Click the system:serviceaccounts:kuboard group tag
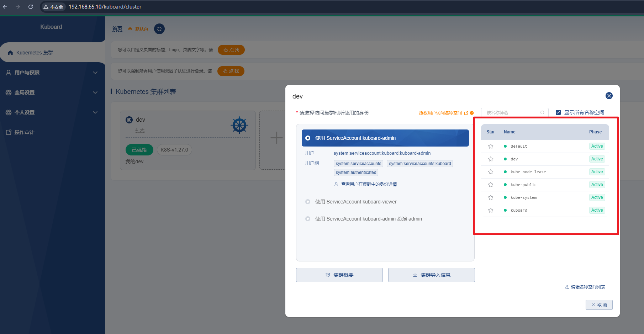Image resolution: width=644 pixels, height=334 pixels. pos(420,164)
